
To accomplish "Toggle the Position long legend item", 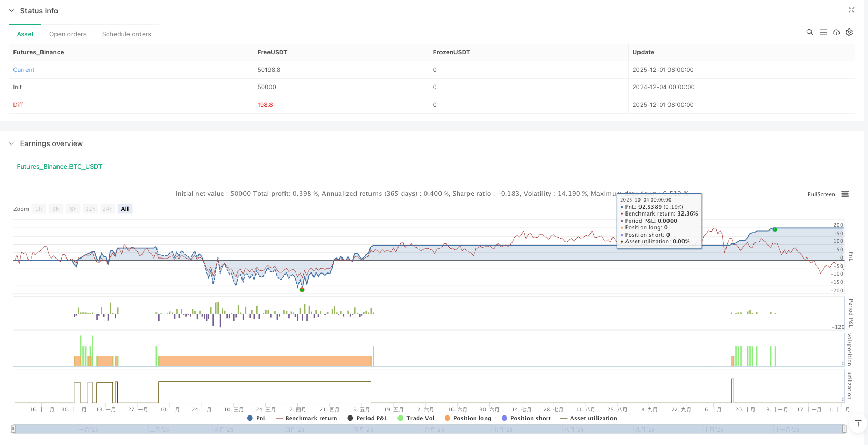I will point(467,418).
